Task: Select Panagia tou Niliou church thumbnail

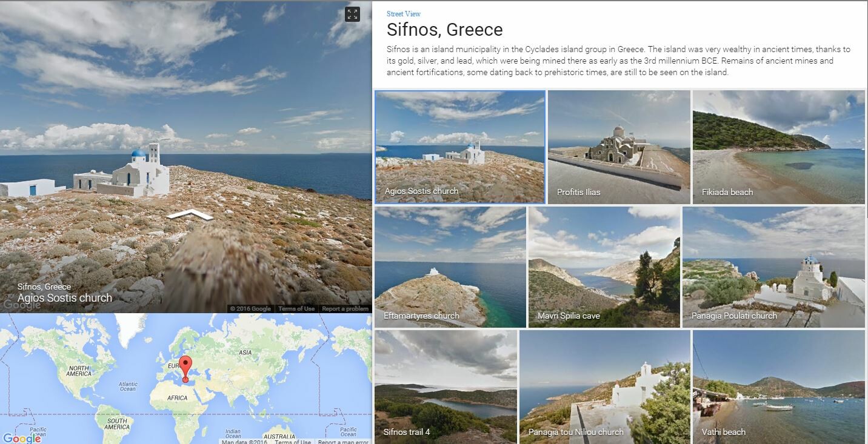Action: coord(605,387)
